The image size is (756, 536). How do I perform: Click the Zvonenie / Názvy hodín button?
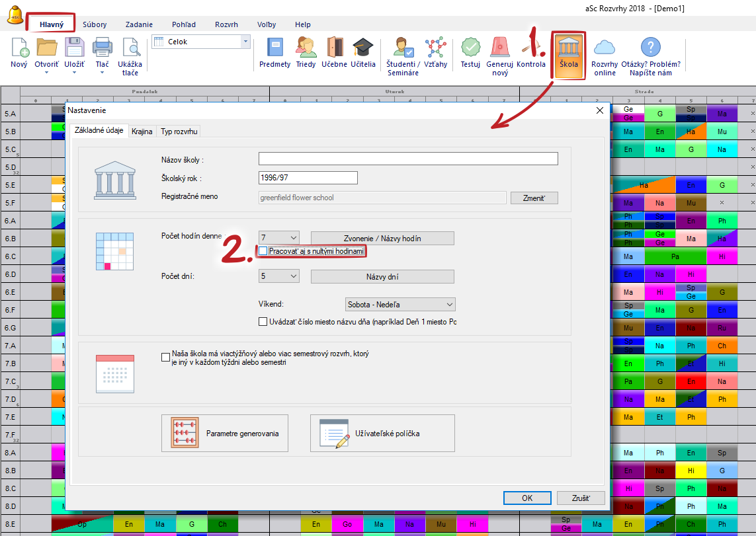382,239
